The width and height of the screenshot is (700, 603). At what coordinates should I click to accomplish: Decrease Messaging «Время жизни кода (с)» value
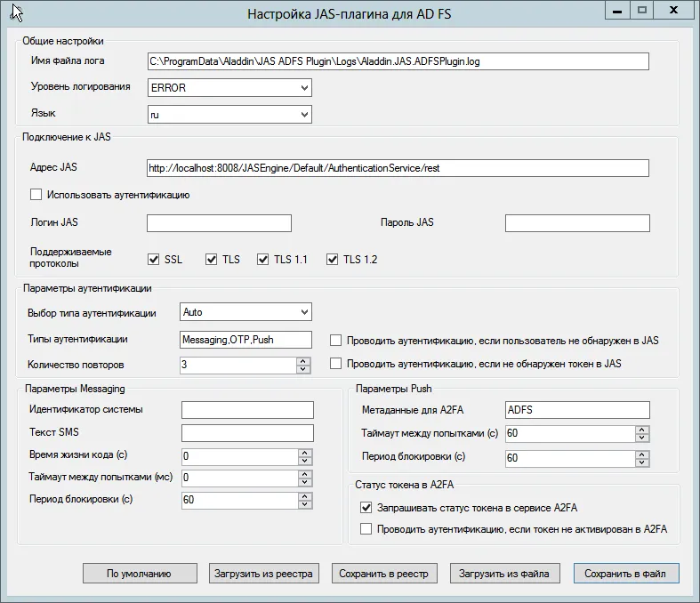pyautogui.click(x=305, y=460)
